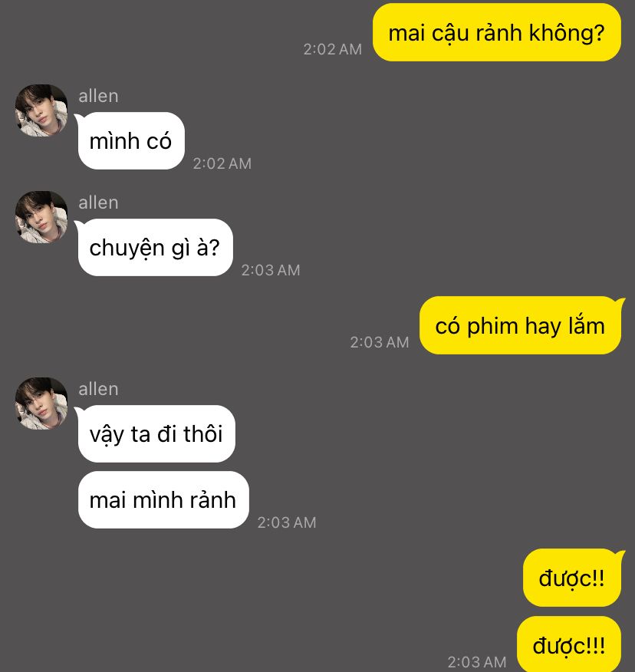Viewport: 635px width, 672px height.
Task: Tap allen's avatar beside "chuyện gì à?"
Action: pyautogui.click(x=41, y=217)
